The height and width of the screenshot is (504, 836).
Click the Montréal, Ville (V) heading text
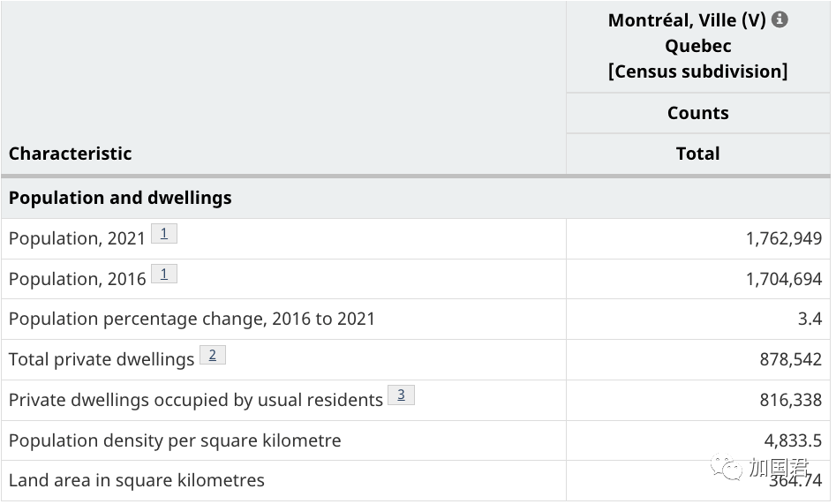(x=687, y=20)
